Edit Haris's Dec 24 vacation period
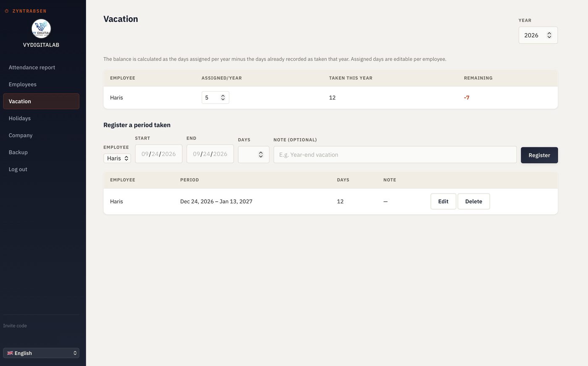Screen dimensions: 588x366 [444, 201]
